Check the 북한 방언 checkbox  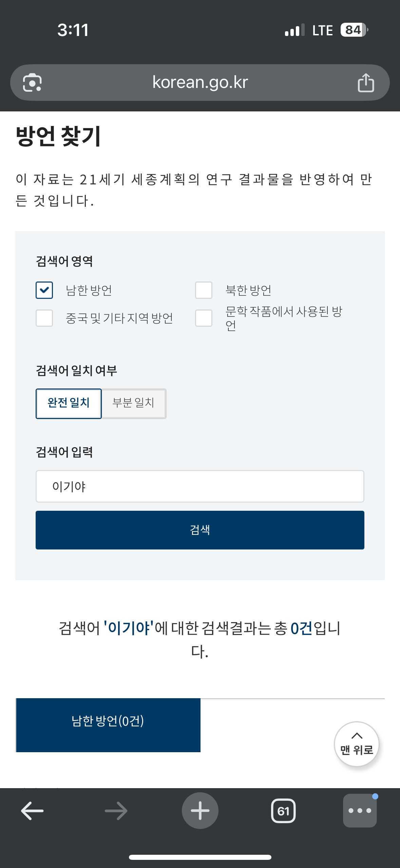(x=204, y=290)
